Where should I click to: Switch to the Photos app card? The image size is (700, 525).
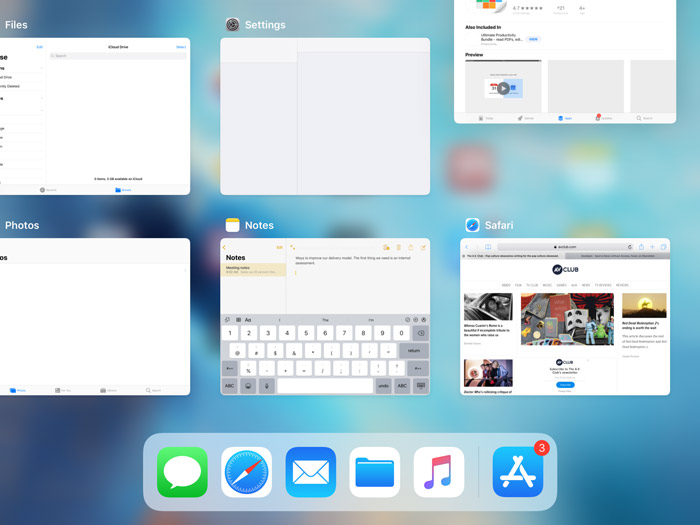pyautogui.click(x=95, y=315)
